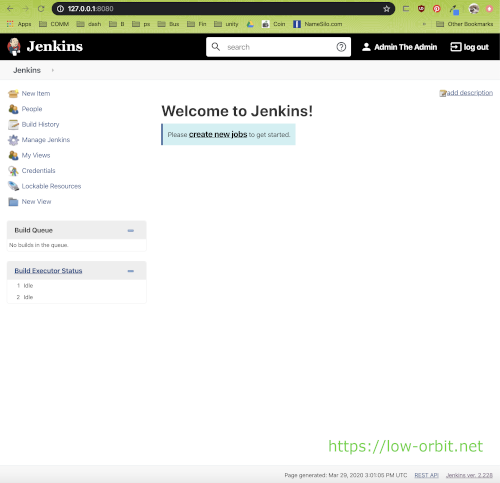Open the Other Bookmarks folder
The width and height of the screenshot is (500, 483).
(464, 24)
